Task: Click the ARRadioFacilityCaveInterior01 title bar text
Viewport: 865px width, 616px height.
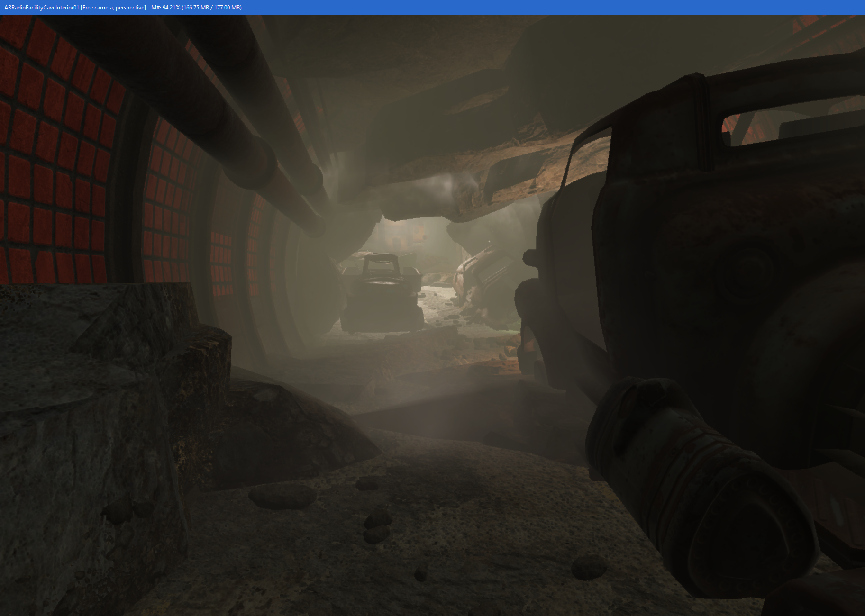Action: pos(42,7)
